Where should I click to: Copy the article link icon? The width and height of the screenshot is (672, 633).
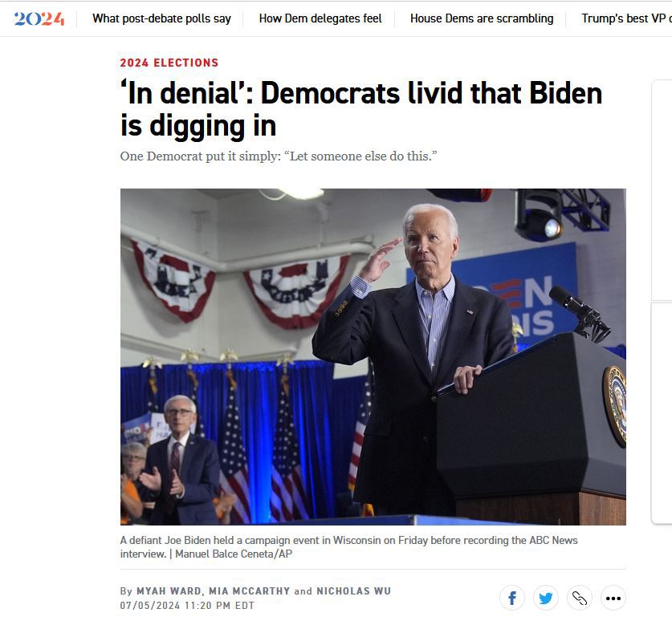click(580, 598)
